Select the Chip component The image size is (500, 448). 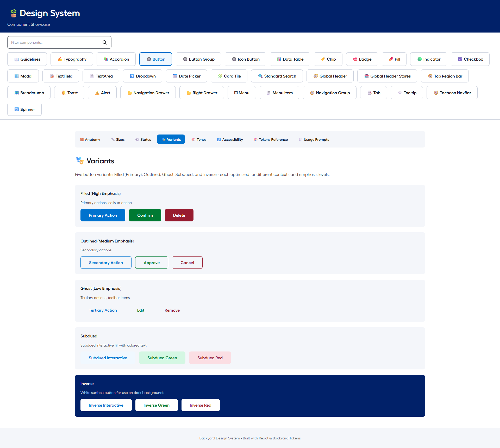click(x=328, y=59)
